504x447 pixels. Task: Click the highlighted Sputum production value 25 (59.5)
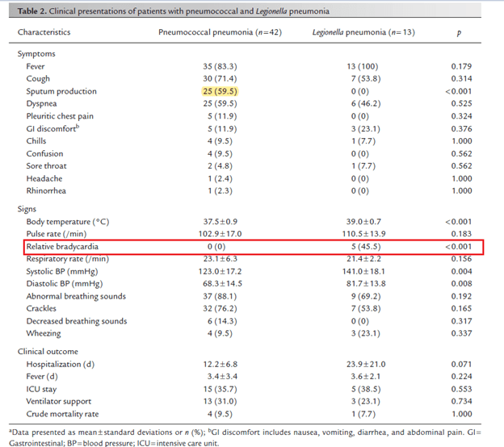coord(220,91)
